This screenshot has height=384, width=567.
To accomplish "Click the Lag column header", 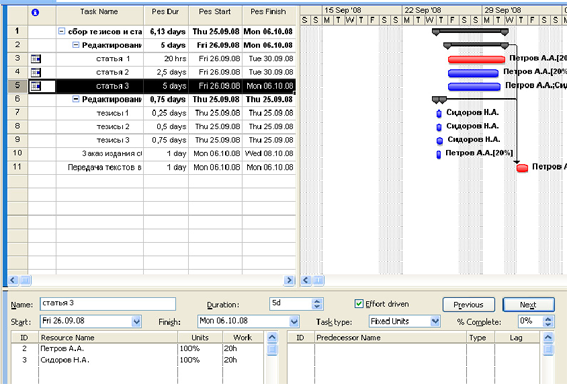I will pyautogui.click(x=516, y=338).
